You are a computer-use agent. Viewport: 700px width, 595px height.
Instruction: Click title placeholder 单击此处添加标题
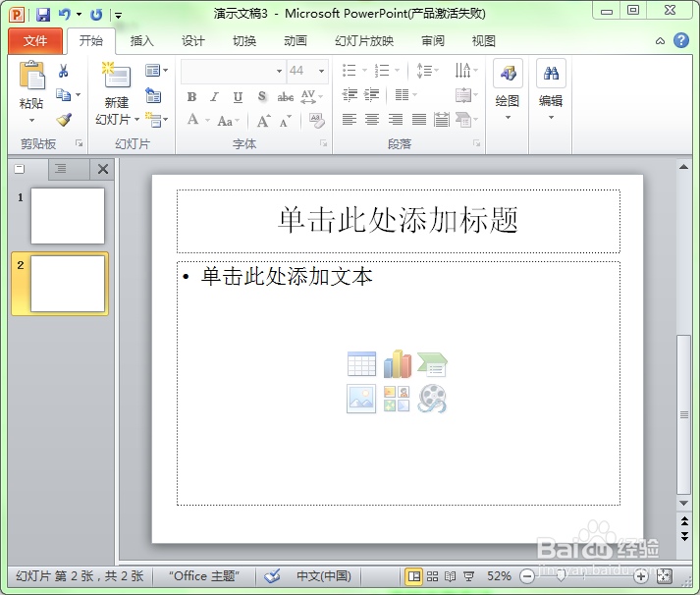[x=398, y=220]
